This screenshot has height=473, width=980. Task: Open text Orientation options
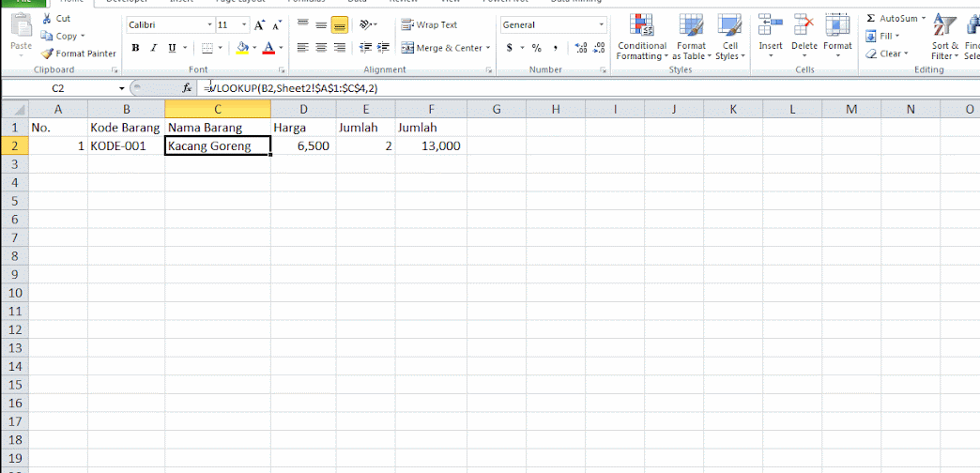tap(368, 25)
